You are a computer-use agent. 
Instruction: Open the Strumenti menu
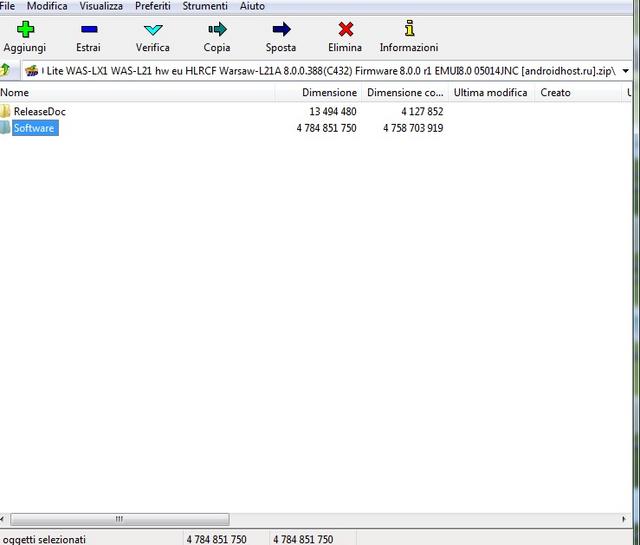click(205, 6)
